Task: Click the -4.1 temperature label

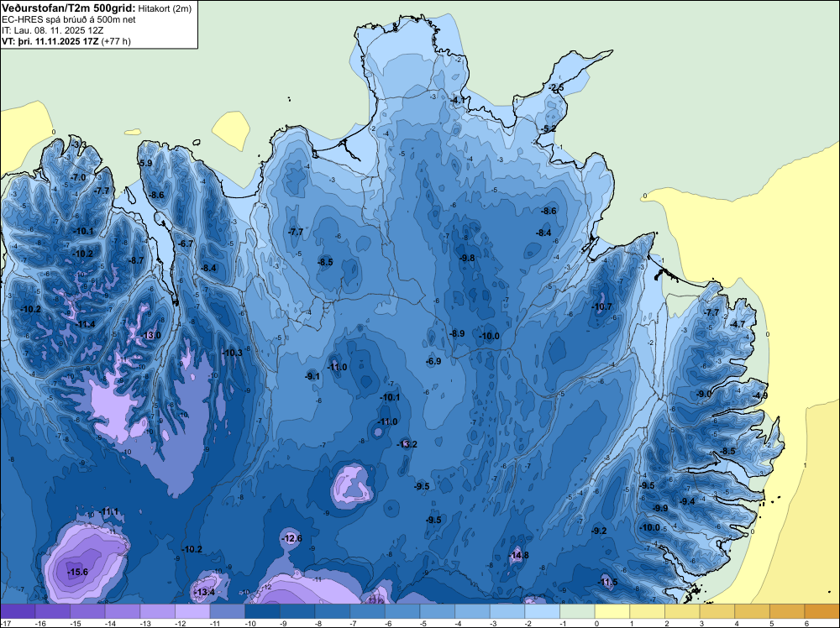Action: pos(458,100)
